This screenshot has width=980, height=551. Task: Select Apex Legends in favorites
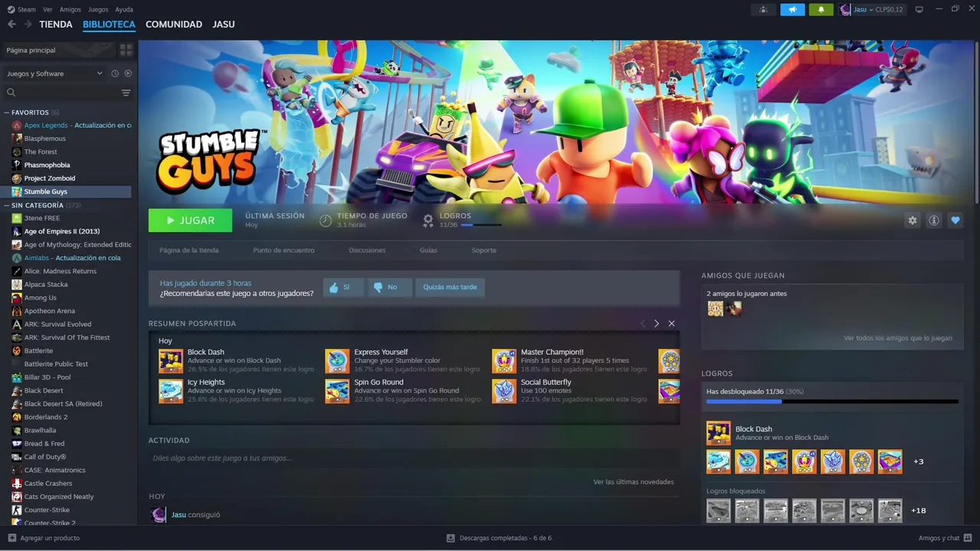71,125
